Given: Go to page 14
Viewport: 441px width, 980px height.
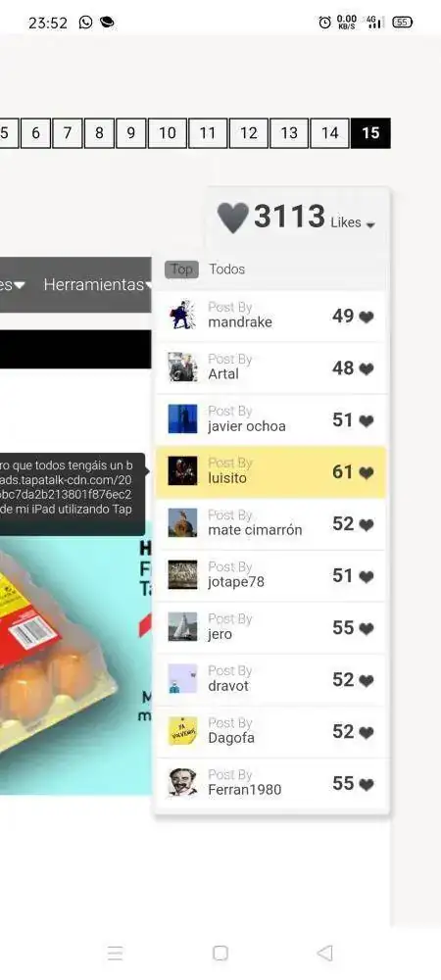Looking at the screenshot, I should coord(329,133).
